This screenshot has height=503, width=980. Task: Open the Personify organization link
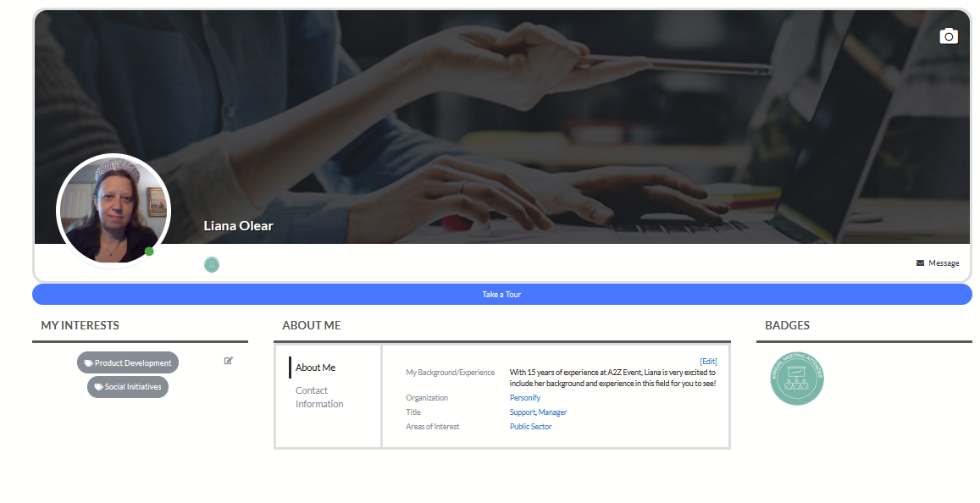[524, 398]
